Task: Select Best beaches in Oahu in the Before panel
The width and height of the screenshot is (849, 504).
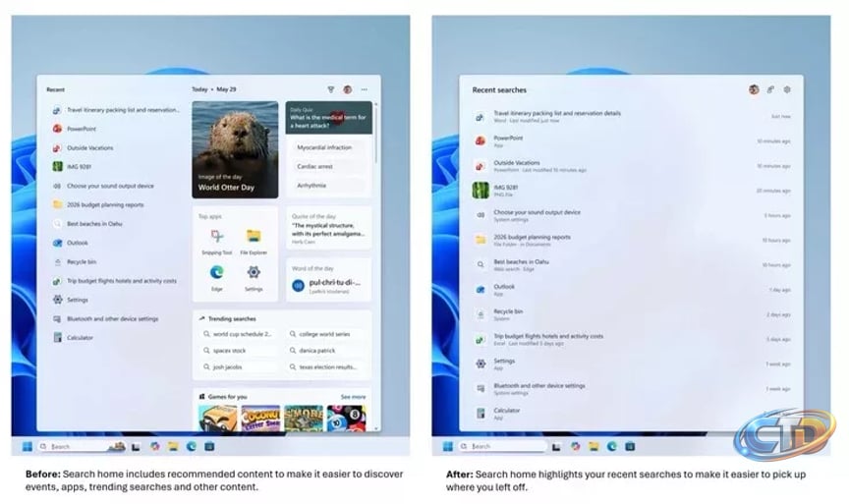Action: pos(87,224)
